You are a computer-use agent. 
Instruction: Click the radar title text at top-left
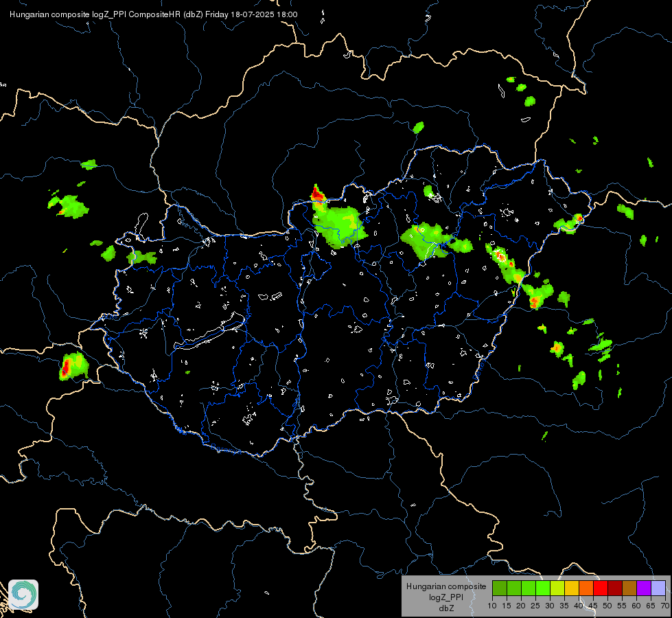click(154, 14)
